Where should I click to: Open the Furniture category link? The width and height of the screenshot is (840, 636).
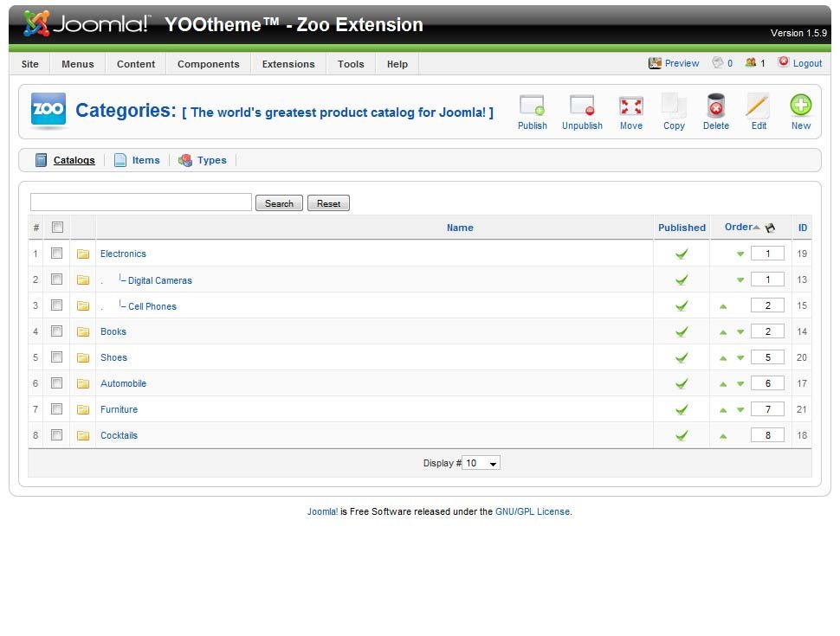point(119,409)
